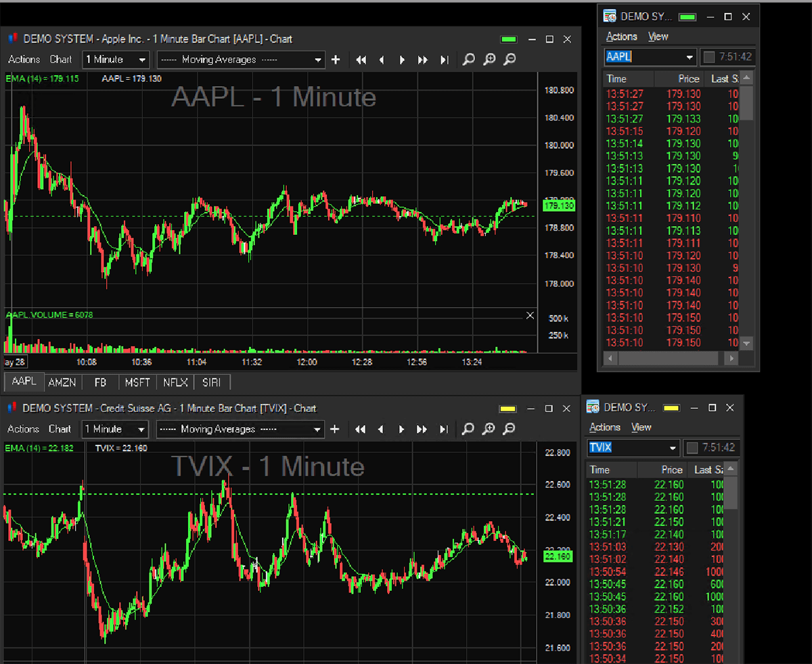Click the left scroll arrow in AAPL sales list
Image resolution: width=812 pixels, height=664 pixels.
pyautogui.click(x=609, y=358)
